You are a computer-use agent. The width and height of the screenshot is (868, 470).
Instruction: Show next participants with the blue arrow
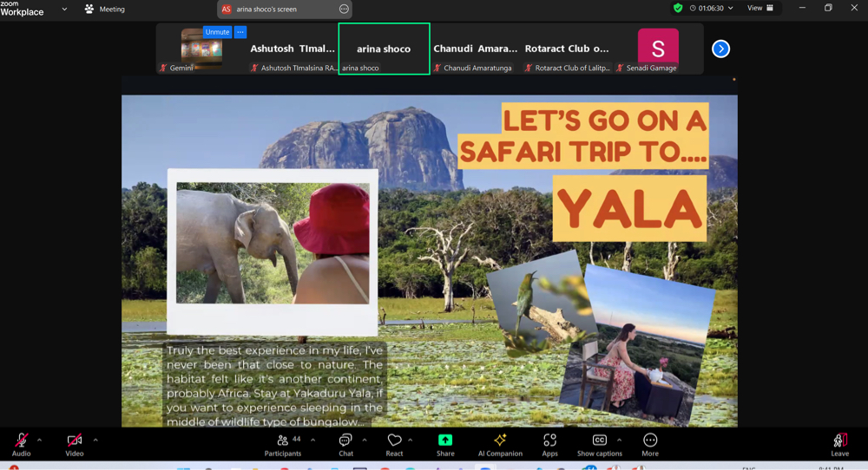[720, 49]
